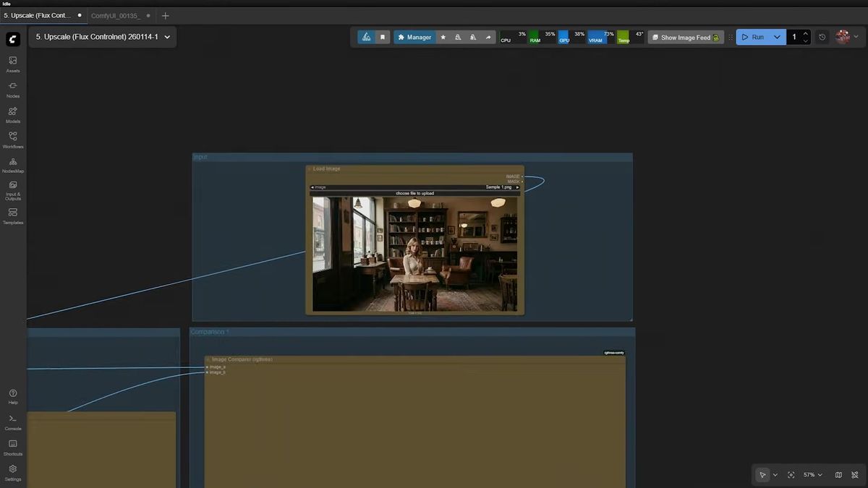Open the NodesMap sidebar panel
Screen dimensions: 868x488
[13, 165]
